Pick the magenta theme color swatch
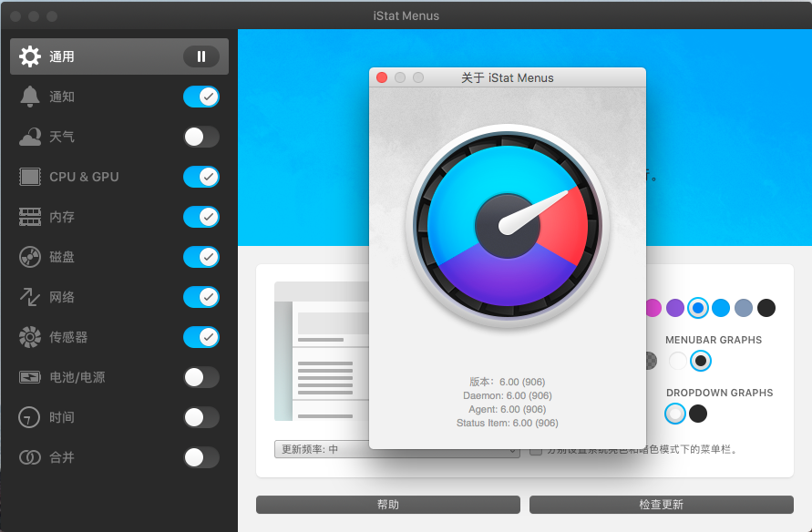Viewport: 812px width, 532px height. click(x=653, y=308)
